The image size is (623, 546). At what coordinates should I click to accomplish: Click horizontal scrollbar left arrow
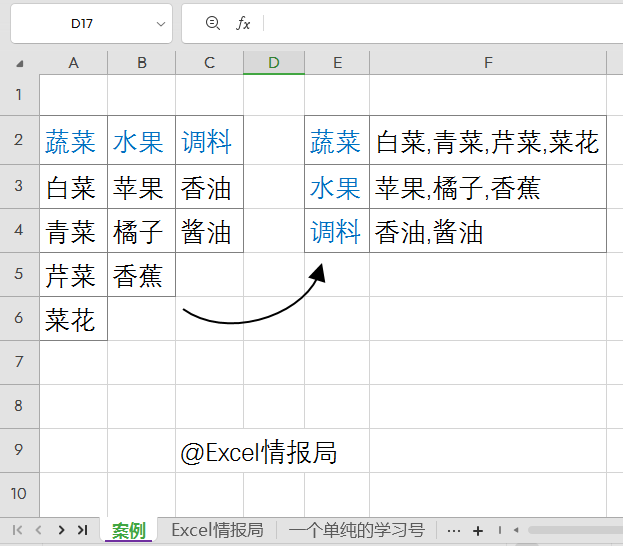point(516,530)
